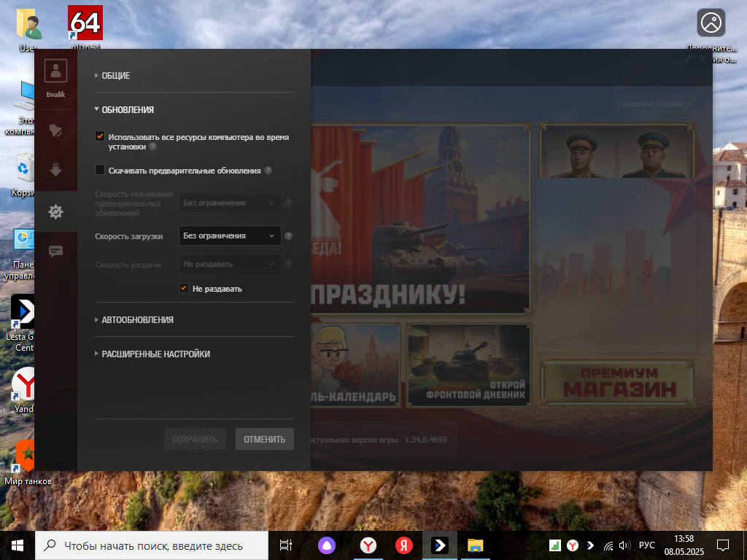Image resolution: width=747 pixels, height=560 pixels.
Task: Uncheck Не раздавать checkbox
Action: coord(183,288)
